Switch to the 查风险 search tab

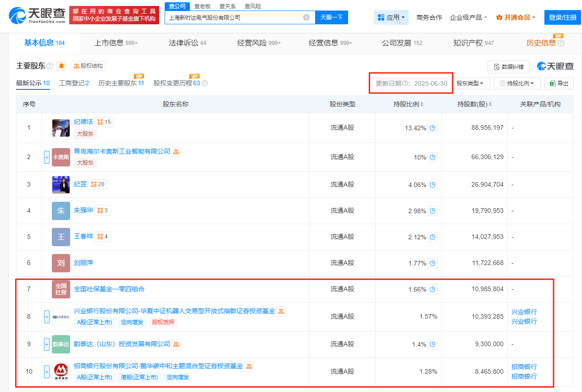point(253,6)
